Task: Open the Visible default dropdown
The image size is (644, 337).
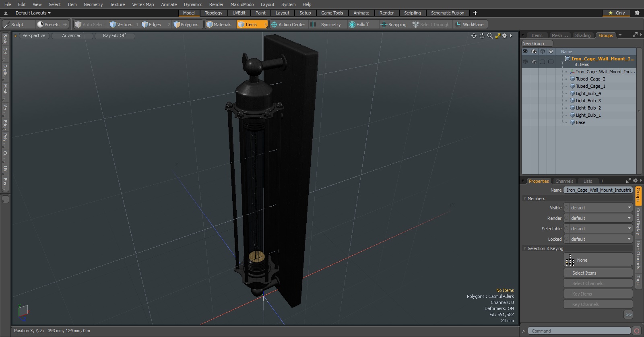Action: click(601, 208)
